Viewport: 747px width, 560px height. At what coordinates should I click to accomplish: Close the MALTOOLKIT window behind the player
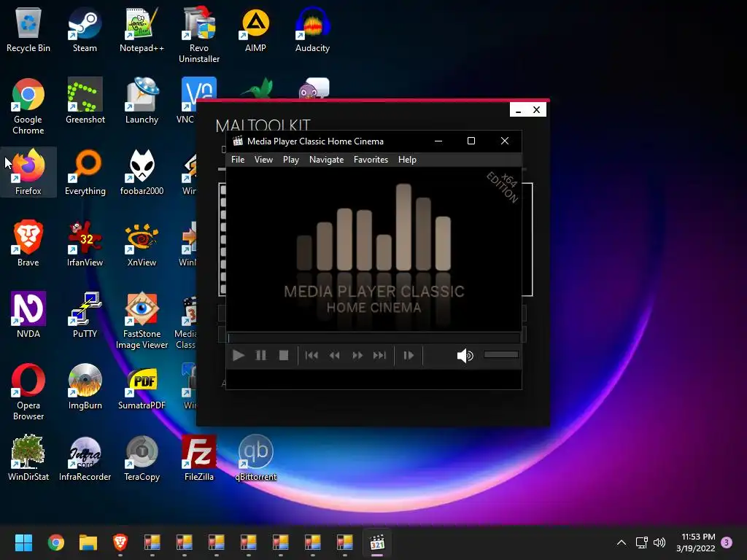point(536,110)
